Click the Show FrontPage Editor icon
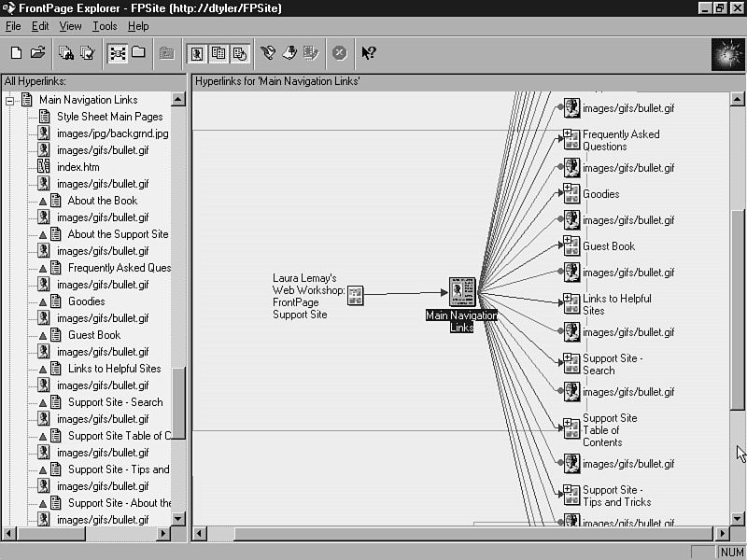 pyautogui.click(x=268, y=53)
